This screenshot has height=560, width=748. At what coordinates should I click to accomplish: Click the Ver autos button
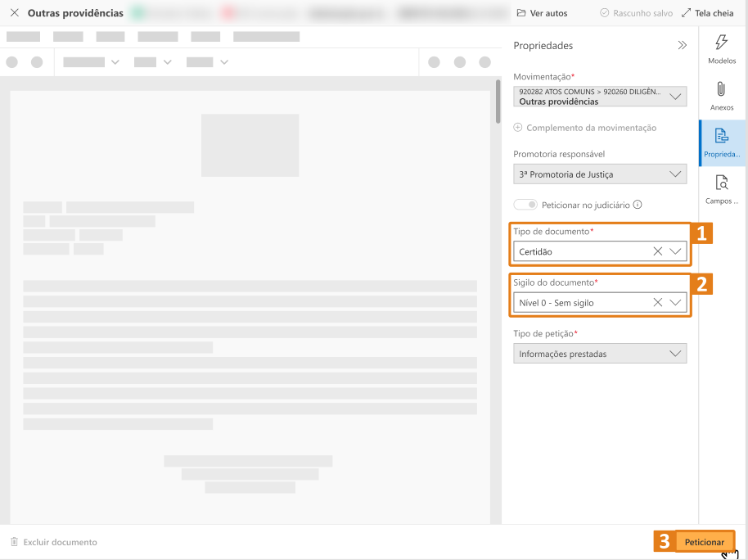[x=542, y=13]
